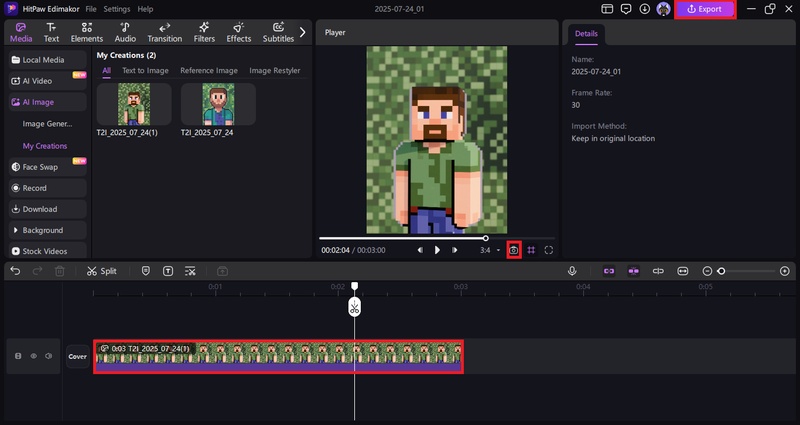800x425 pixels.
Task: Add a marker with shield icon
Action: click(145, 271)
